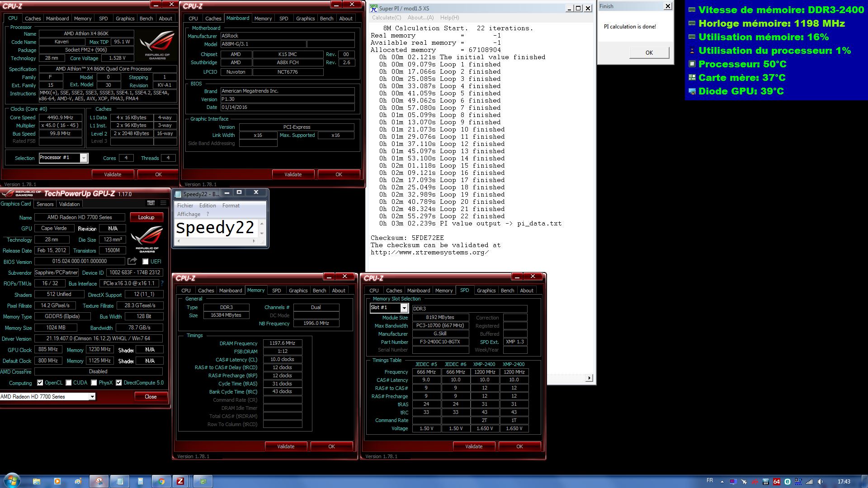Open the Slot #1 memory slot dropdown

[x=404, y=308]
